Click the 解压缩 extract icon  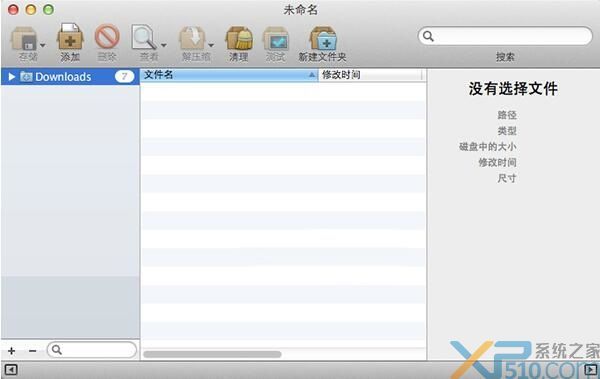193,38
